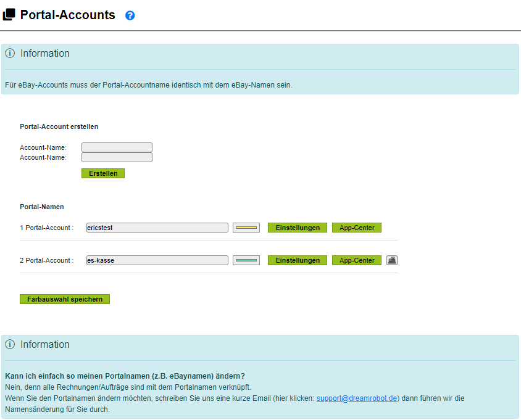
Task: Click the 'Portal-Account erstellen' section heading
Action: pyautogui.click(x=59, y=126)
